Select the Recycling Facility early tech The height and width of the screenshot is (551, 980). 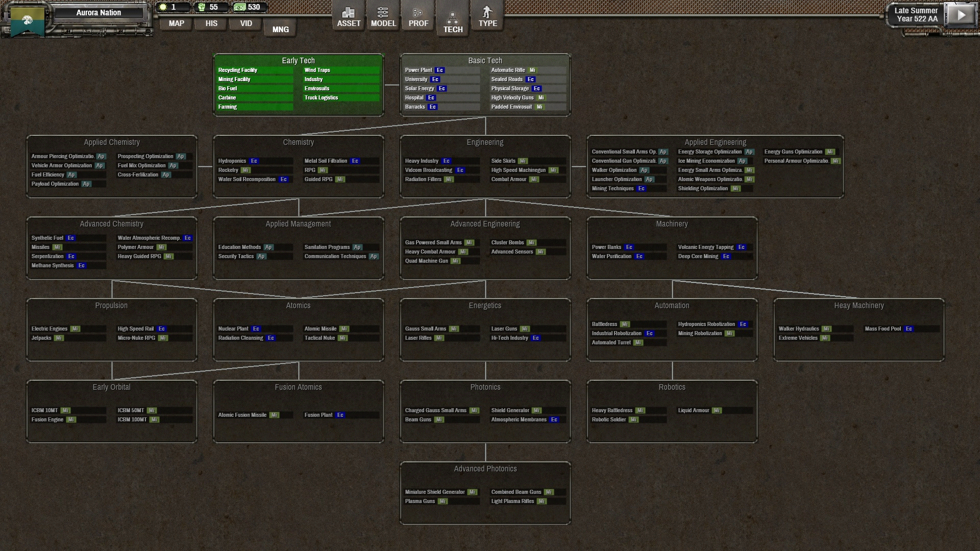tap(238, 70)
